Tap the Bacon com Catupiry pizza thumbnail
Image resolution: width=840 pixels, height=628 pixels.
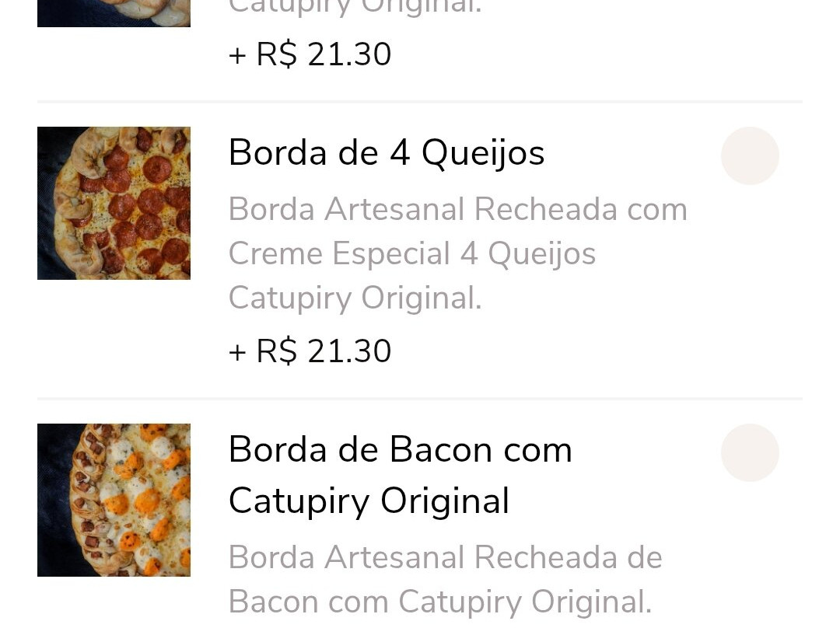pyautogui.click(x=114, y=500)
